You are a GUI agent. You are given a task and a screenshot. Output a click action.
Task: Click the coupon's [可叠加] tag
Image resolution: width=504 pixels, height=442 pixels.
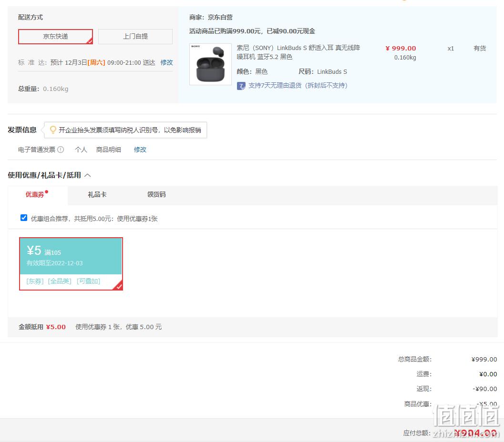[x=88, y=281]
